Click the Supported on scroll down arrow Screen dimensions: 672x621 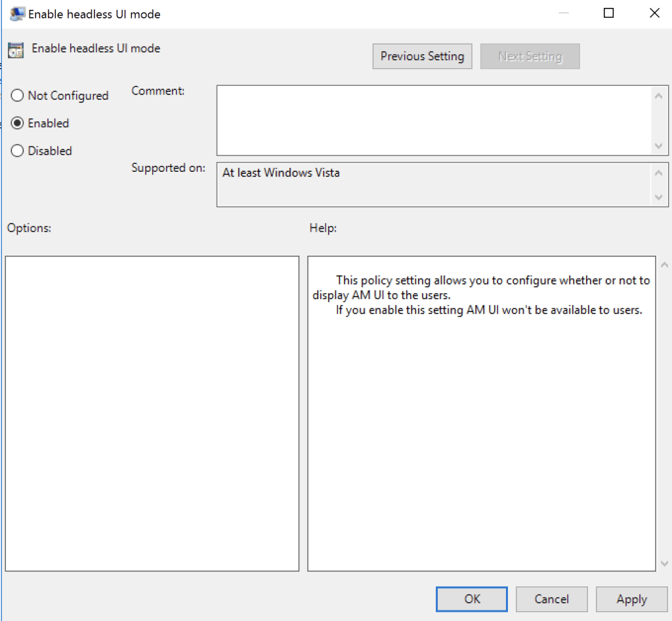659,197
